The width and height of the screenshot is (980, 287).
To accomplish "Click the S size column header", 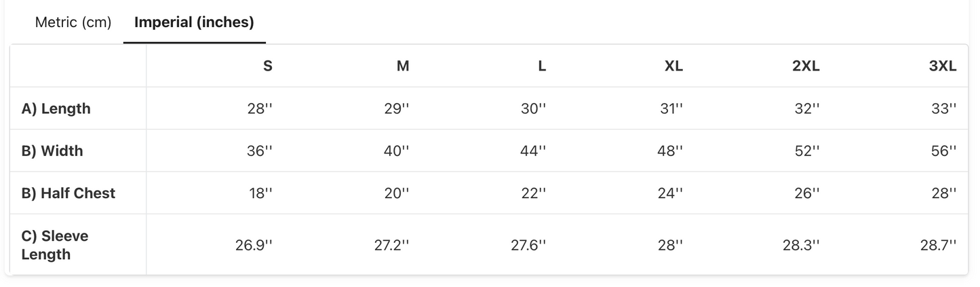I will tap(267, 66).
